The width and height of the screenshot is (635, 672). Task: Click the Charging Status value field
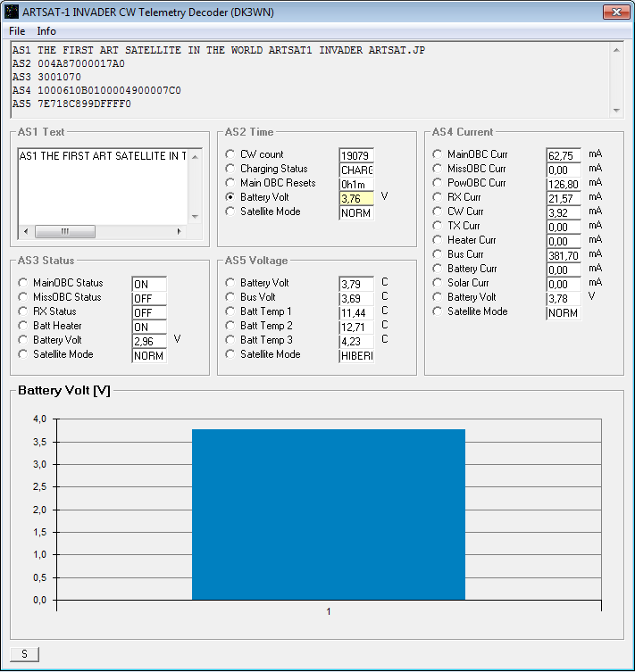click(x=356, y=170)
